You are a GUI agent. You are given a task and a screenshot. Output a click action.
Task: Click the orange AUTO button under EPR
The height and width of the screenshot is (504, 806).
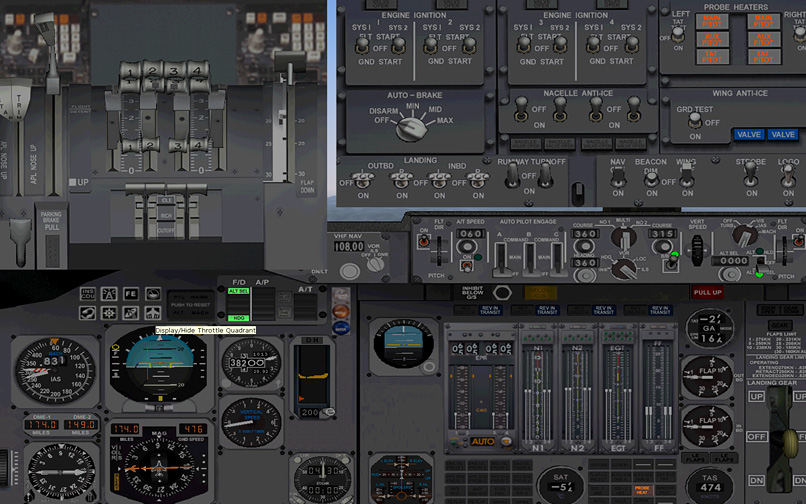pyautogui.click(x=483, y=441)
